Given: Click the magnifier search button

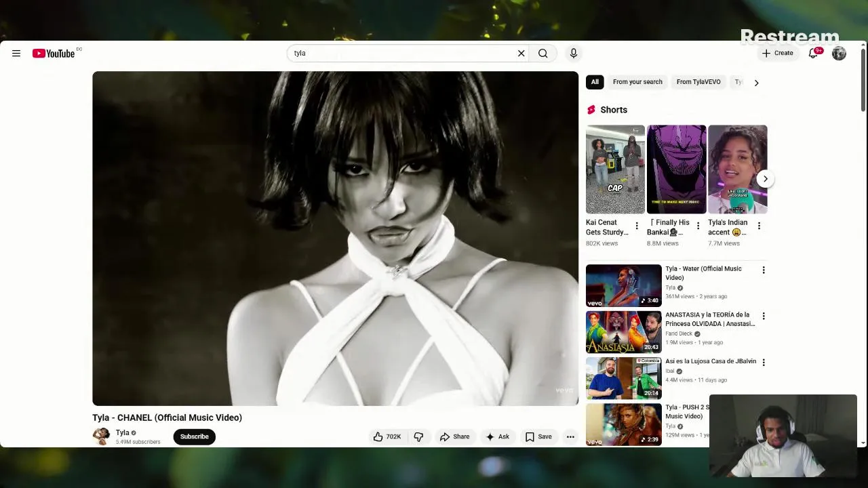Looking at the screenshot, I should (543, 54).
